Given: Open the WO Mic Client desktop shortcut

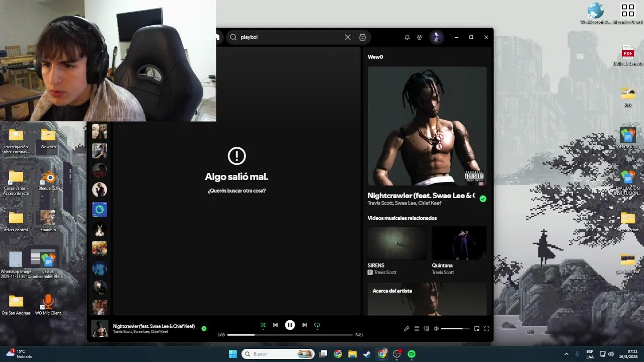Looking at the screenshot, I should point(48,305).
